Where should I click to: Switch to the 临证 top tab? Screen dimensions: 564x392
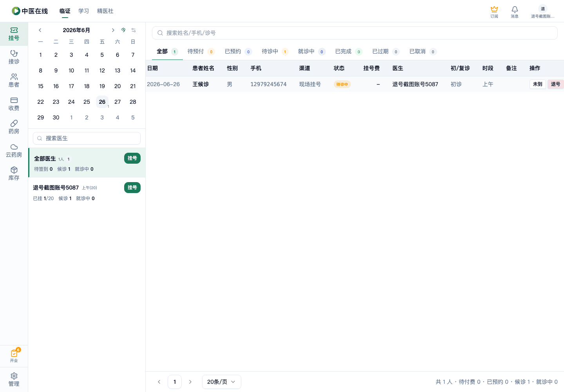point(65,11)
